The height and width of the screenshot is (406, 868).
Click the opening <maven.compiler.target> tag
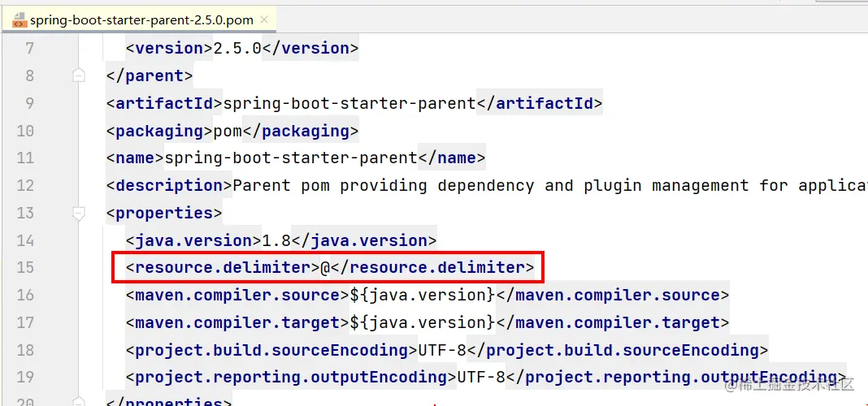237,322
